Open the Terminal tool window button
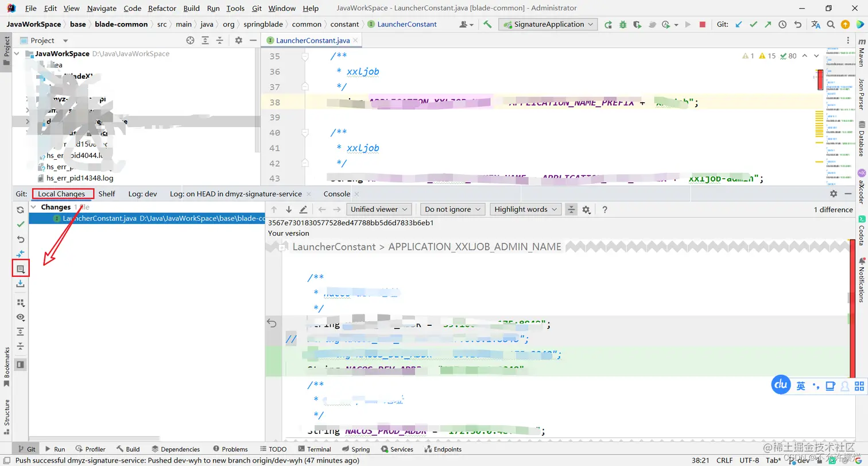868x466 pixels. click(314, 449)
